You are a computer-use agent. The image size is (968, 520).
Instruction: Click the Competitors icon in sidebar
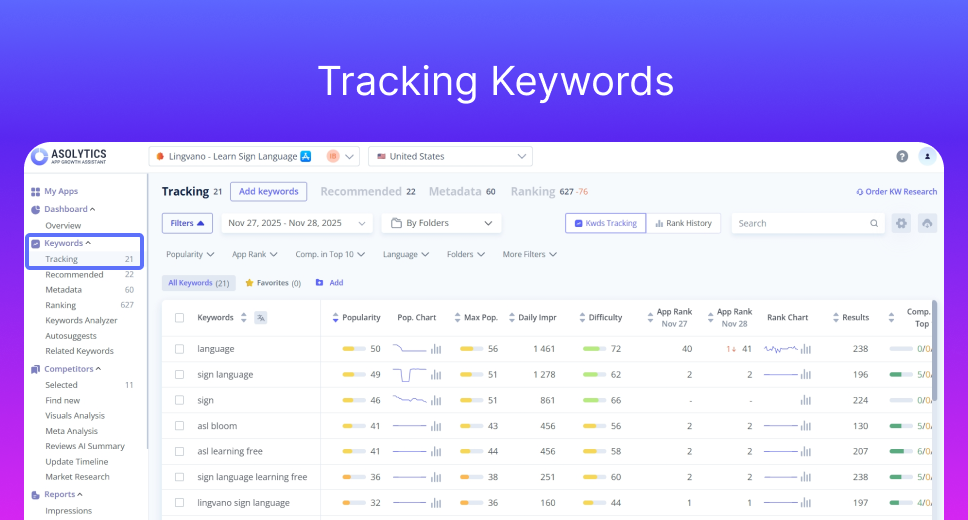tap(35, 369)
